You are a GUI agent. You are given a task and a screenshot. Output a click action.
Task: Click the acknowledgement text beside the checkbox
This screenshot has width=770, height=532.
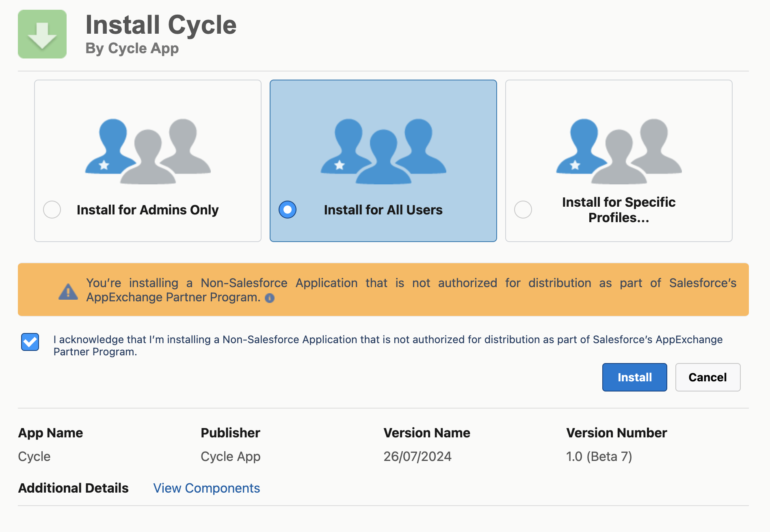click(388, 346)
